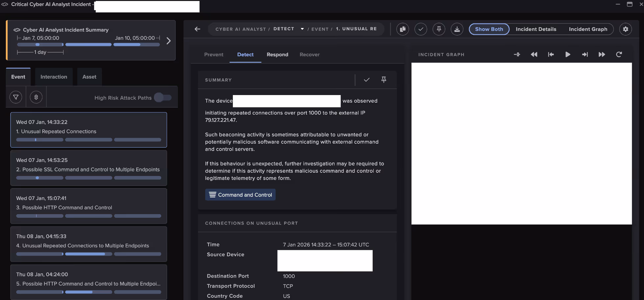The image size is (644, 300).
Task: Open the event filter funnel icon
Action: [16, 97]
